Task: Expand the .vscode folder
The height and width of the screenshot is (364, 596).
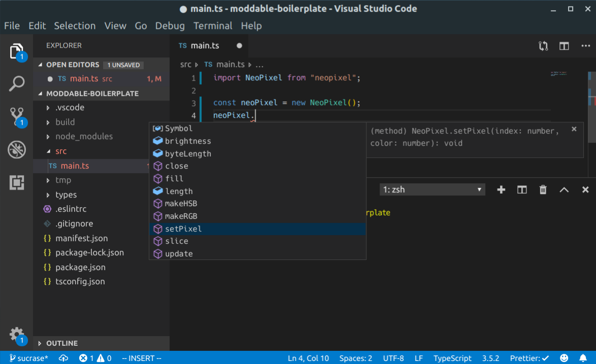Action: tap(48, 108)
